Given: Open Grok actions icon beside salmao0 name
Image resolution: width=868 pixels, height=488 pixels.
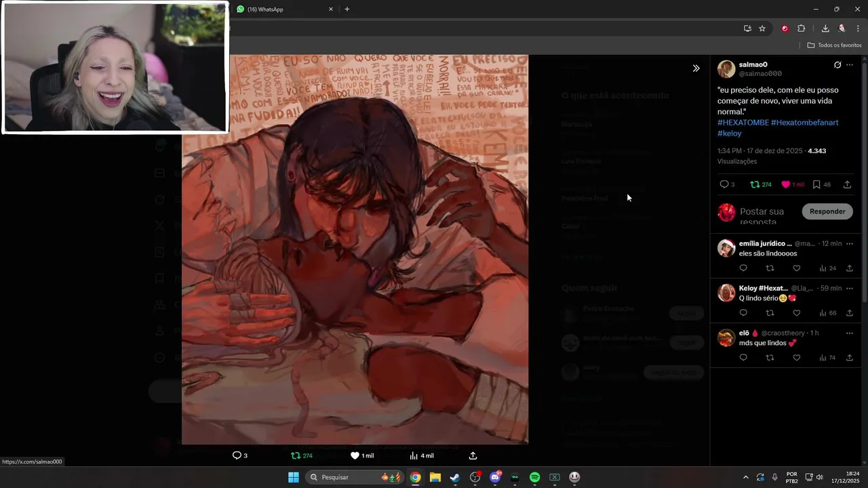Looking at the screenshot, I should pos(837,65).
